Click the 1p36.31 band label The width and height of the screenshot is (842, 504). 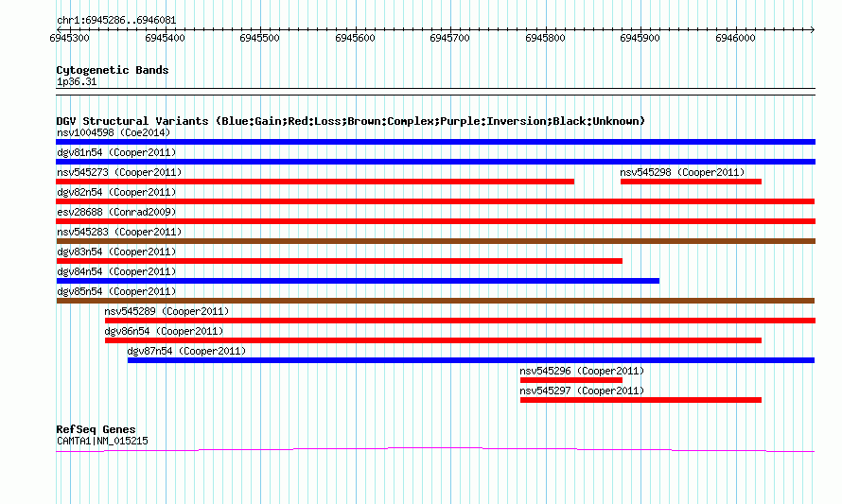(x=77, y=81)
